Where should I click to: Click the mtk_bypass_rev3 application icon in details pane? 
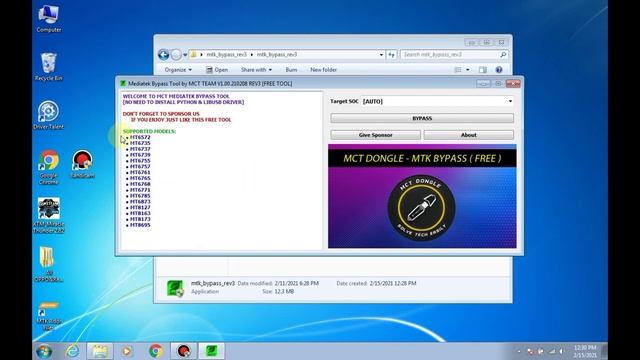[x=175, y=288]
